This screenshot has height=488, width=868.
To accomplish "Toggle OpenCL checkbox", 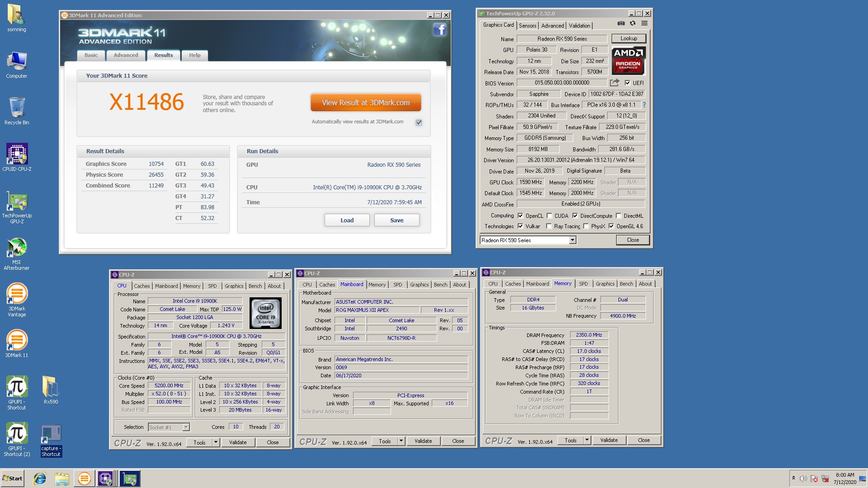I will tap(520, 216).
